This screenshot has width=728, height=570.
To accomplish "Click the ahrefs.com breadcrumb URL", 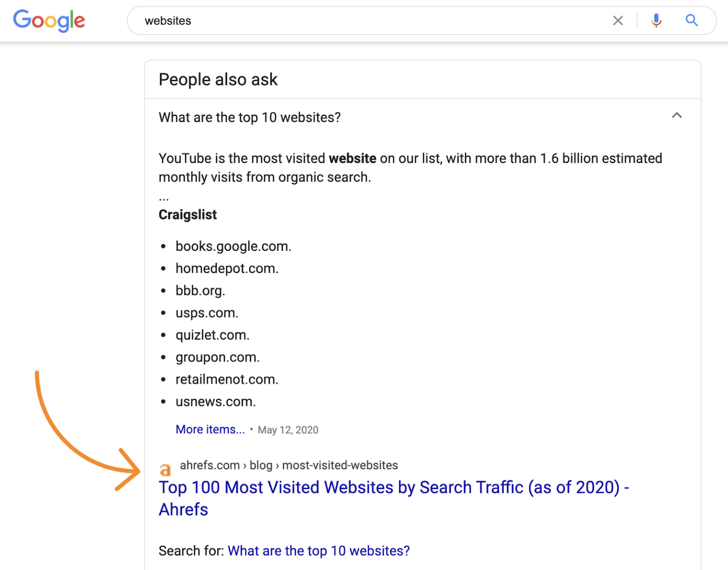I will click(289, 465).
